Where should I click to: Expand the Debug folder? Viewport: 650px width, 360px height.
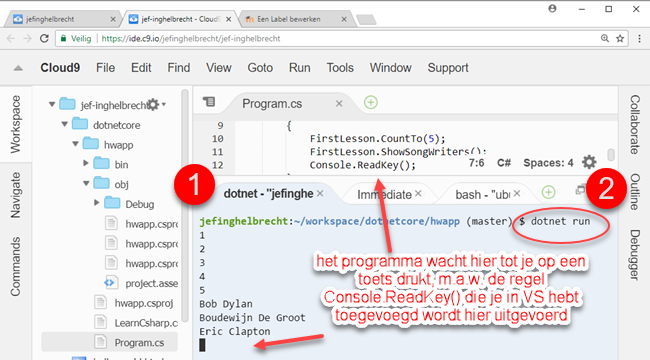click(97, 203)
